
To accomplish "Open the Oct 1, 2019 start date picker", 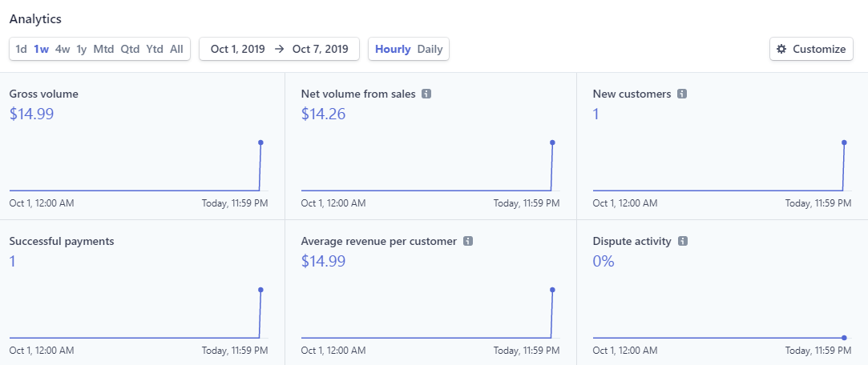I will (237, 49).
